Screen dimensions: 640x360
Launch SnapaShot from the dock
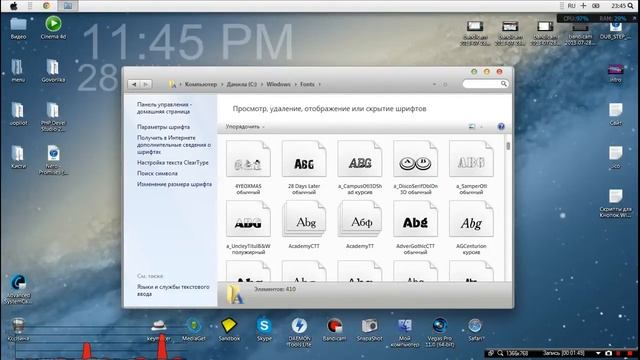coord(369,329)
